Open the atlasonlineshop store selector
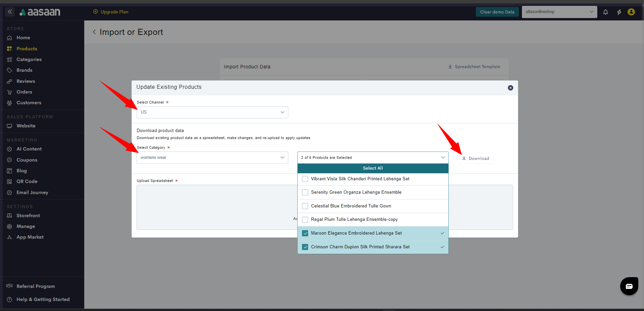This screenshot has width=644, height=311. (x=559, y=12)
